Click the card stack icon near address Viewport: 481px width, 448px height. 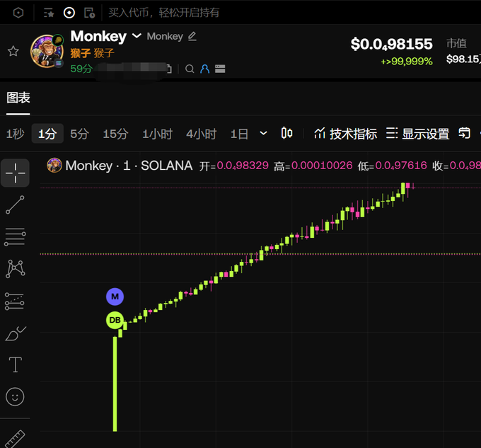coord(220,69)
